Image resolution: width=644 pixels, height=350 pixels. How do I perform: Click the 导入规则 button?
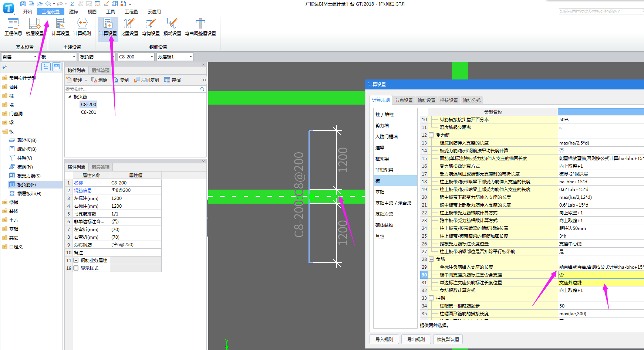(x=384, y=340)
